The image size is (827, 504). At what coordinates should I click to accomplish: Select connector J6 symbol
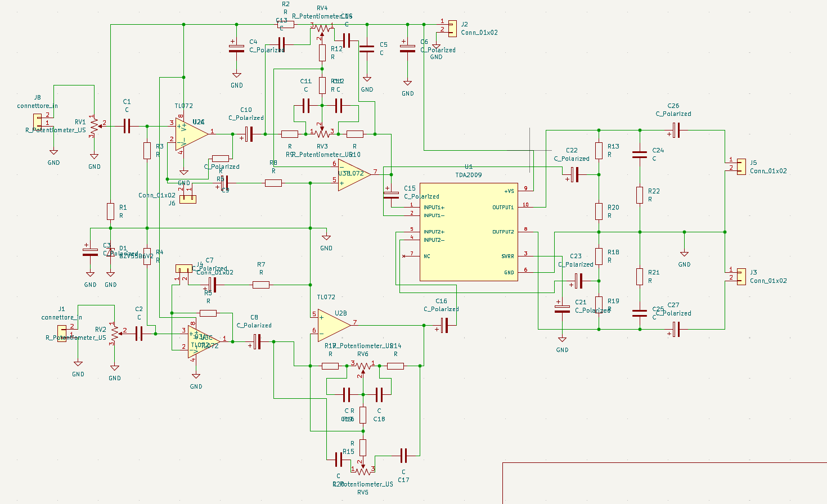pos(188,199)
